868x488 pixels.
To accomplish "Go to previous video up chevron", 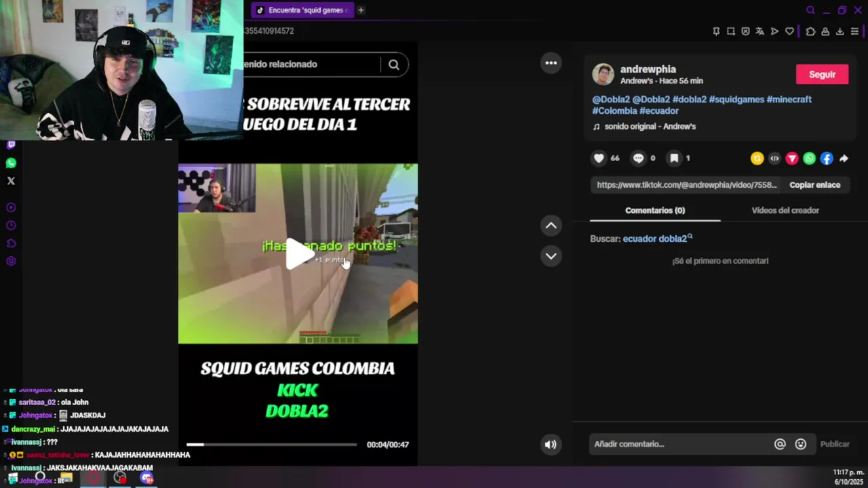I will pos(551,226).
